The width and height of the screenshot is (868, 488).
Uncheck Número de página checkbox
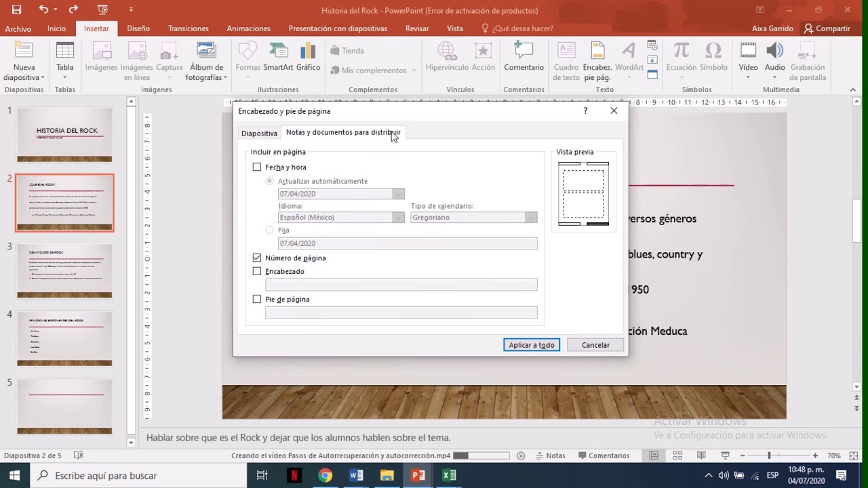(x=256, y=258)
